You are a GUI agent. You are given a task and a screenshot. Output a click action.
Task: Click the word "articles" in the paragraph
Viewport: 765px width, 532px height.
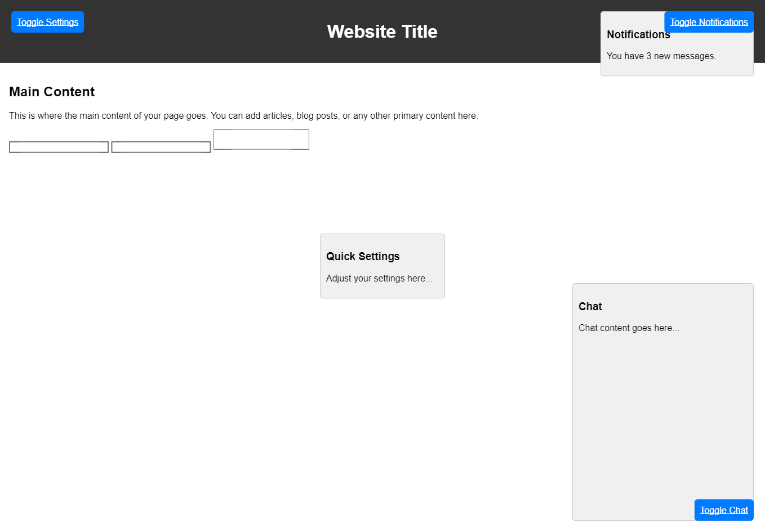tap(277, 116)
